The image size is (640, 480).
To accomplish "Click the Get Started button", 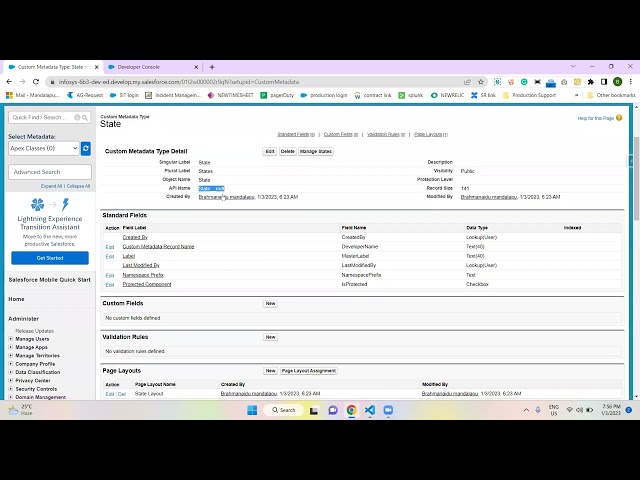I will point(50,258).
